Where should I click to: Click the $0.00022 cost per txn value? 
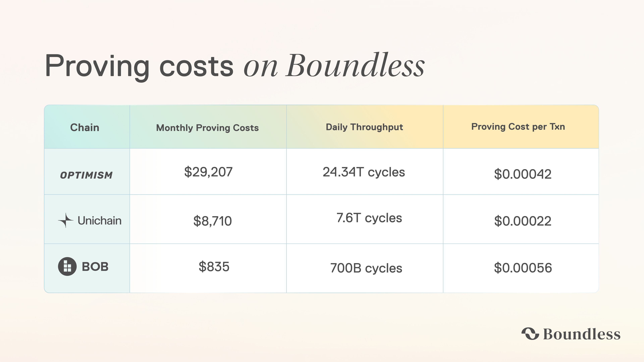523,221
